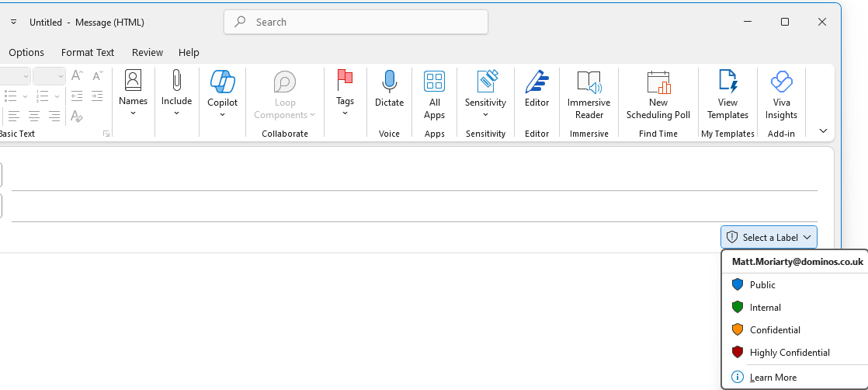Increase font size with the grow font icon
The width and height of the screenshot is (868, 390).
78,76
